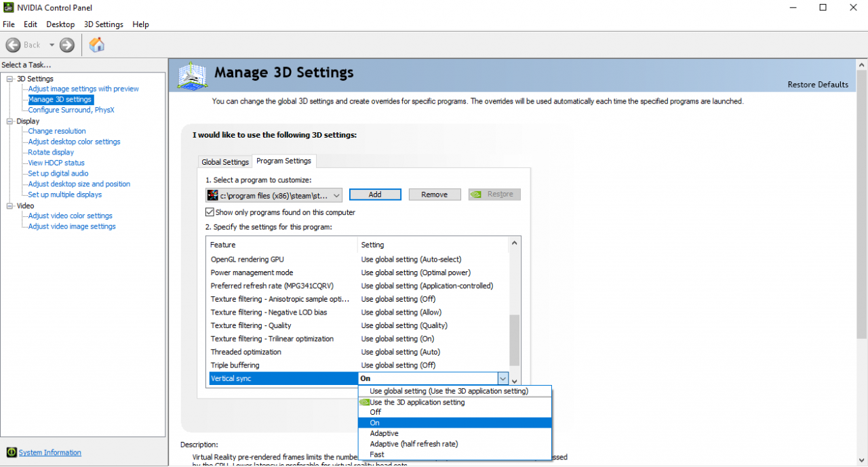The image size is (868, 467).
Task: Click the Back arrow icon
Action: coord(14,45)
